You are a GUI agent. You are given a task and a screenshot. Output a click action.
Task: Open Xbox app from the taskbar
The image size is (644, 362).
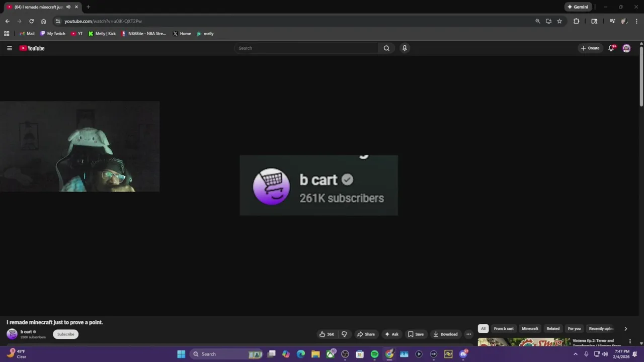pyautogui.click(x=331, y=354)
